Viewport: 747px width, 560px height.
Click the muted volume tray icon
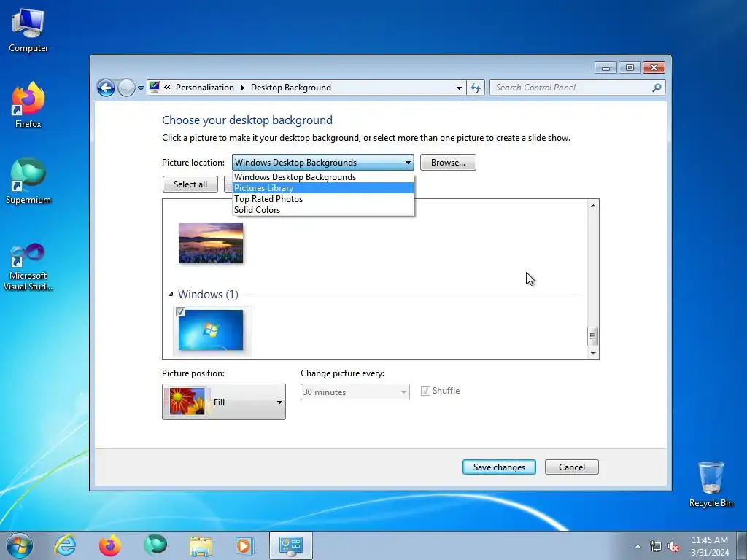point(673,547)
